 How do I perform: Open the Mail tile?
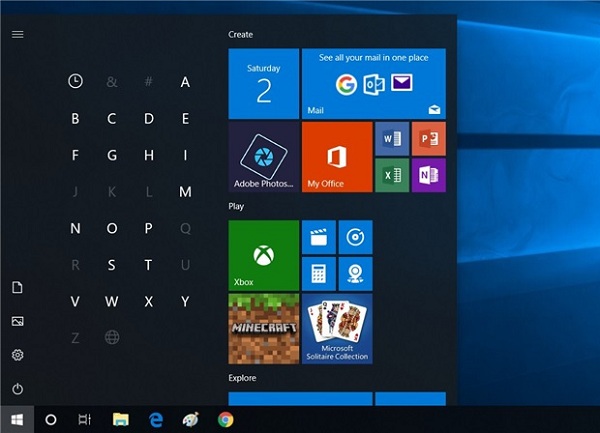[x=373, y=83]
